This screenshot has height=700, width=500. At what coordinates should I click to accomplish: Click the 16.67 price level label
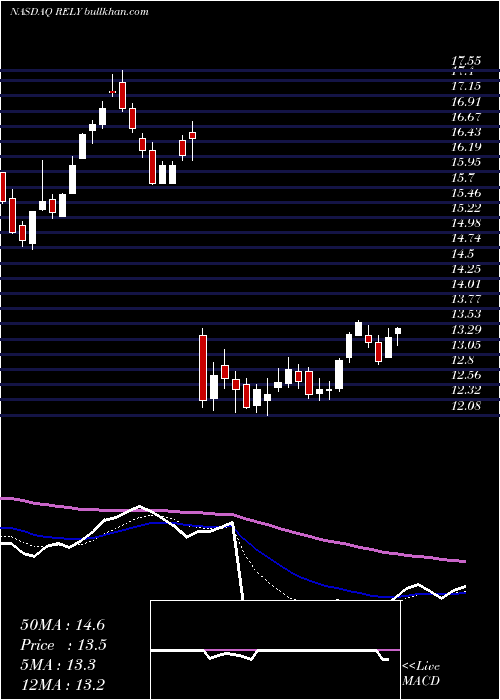[x=466, y=117]
